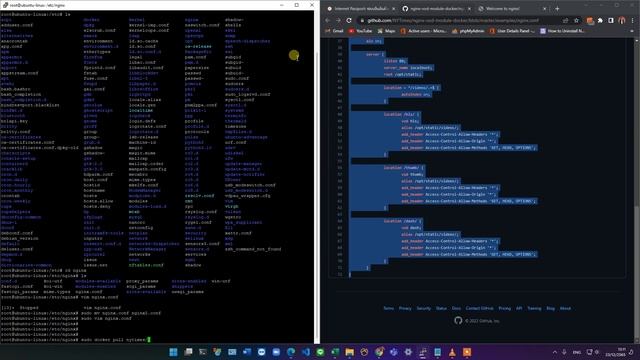Open the How to Uninstall bookmark
Screen dimensions: 640x360
click(563, 31)
